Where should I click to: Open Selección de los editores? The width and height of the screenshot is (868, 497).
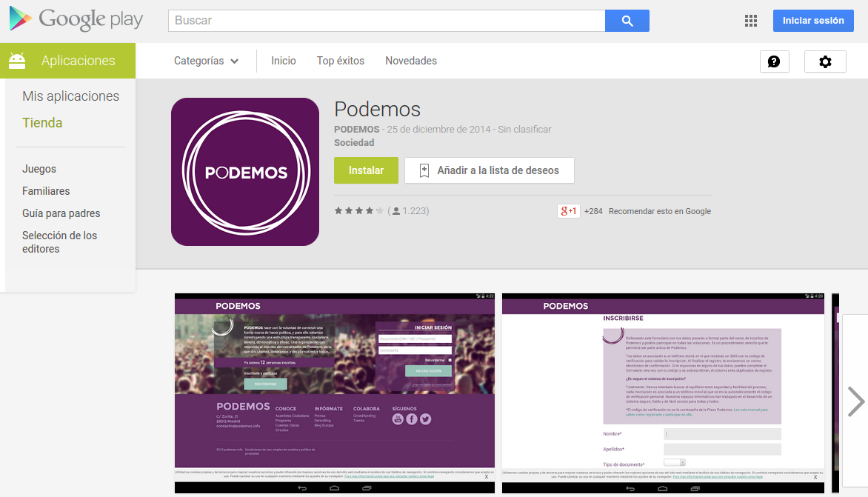(x=59, y=242)
